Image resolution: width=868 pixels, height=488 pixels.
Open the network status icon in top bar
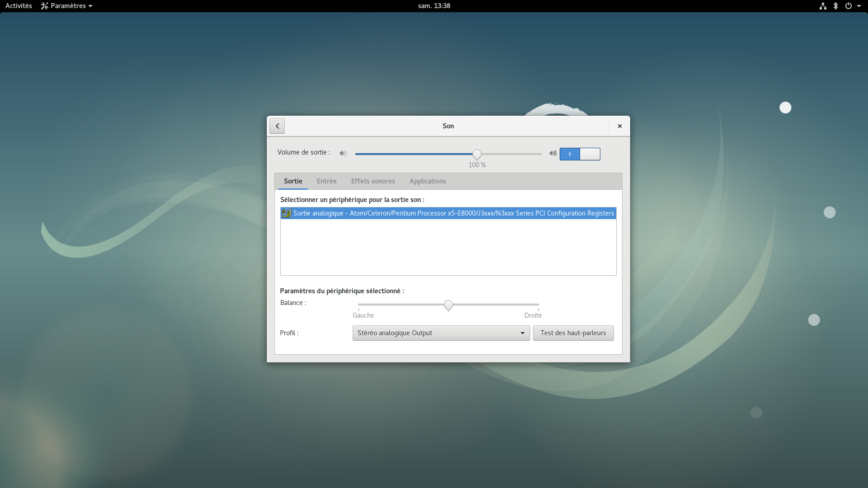tap(823, 6)
